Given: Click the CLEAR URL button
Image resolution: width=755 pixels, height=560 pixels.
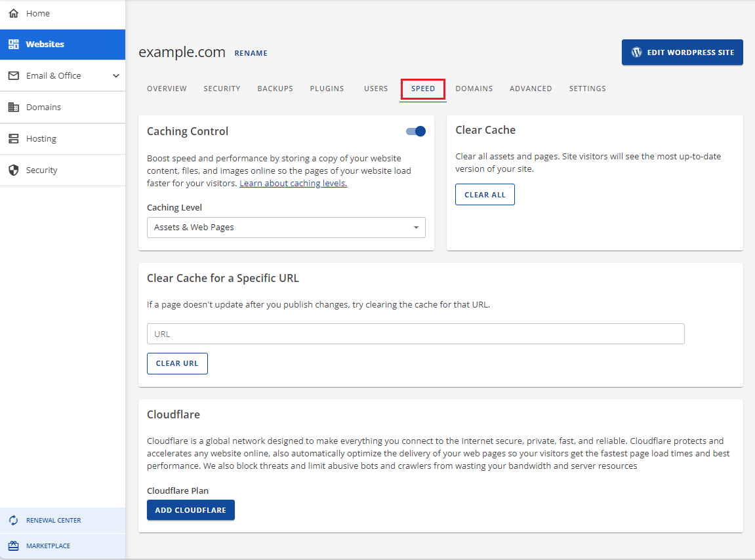Looking at the screenshot, I should click(x=177, y=363).
